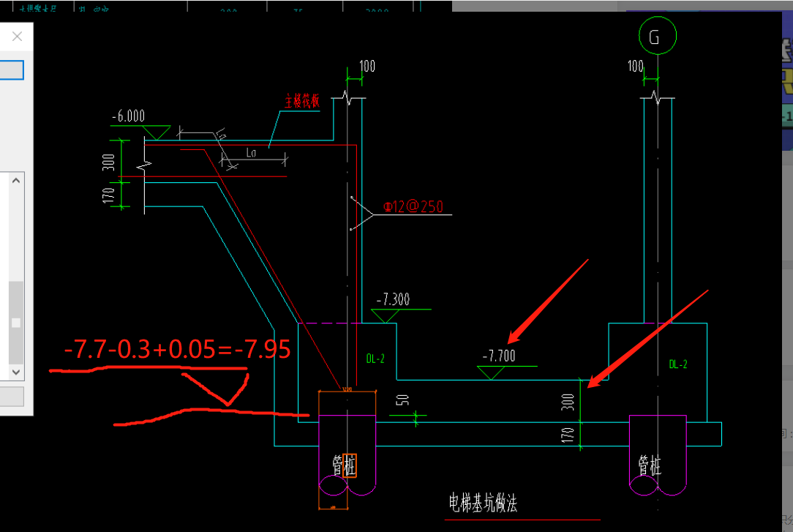Screen dimensions: 793x532
Task: Click the red arrow pointing at -7.700
Action: (549, 300)
